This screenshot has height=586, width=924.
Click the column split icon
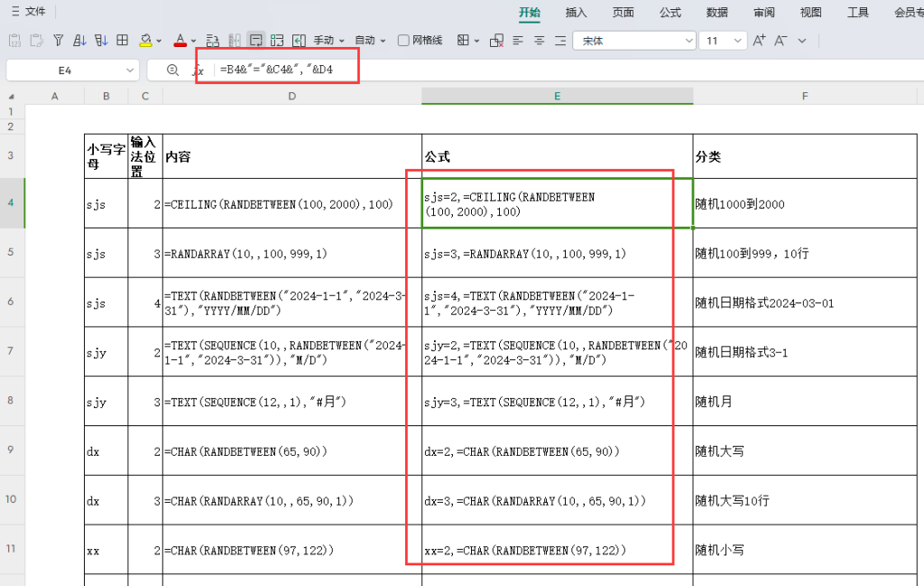click(x=235, y=40)
